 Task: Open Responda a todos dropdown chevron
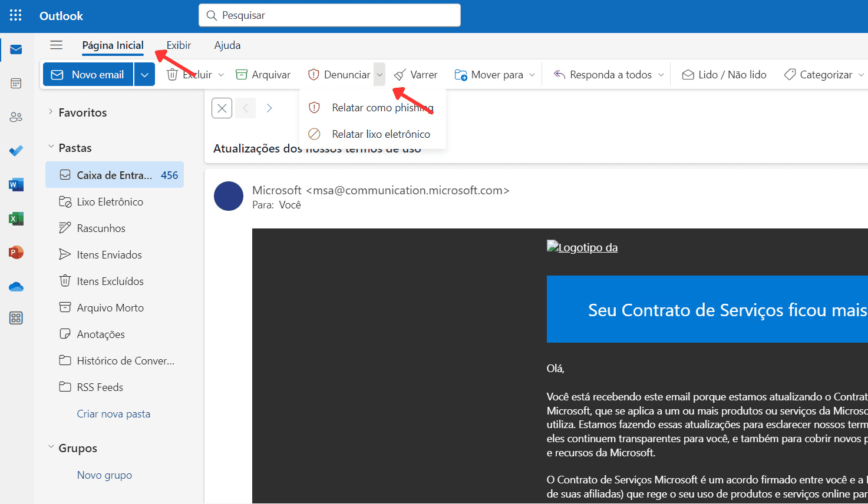661,75
